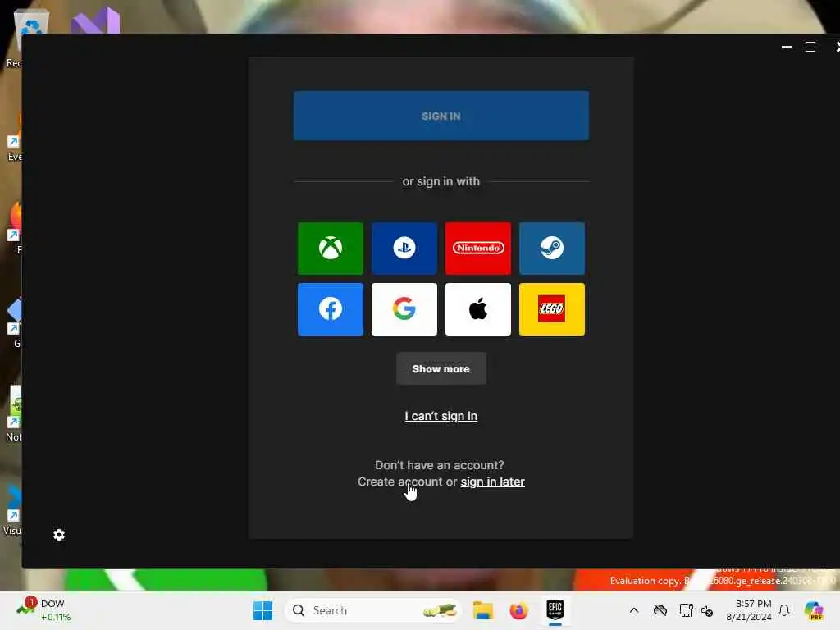Open notifications bell in taskbar

click(784, 610)
